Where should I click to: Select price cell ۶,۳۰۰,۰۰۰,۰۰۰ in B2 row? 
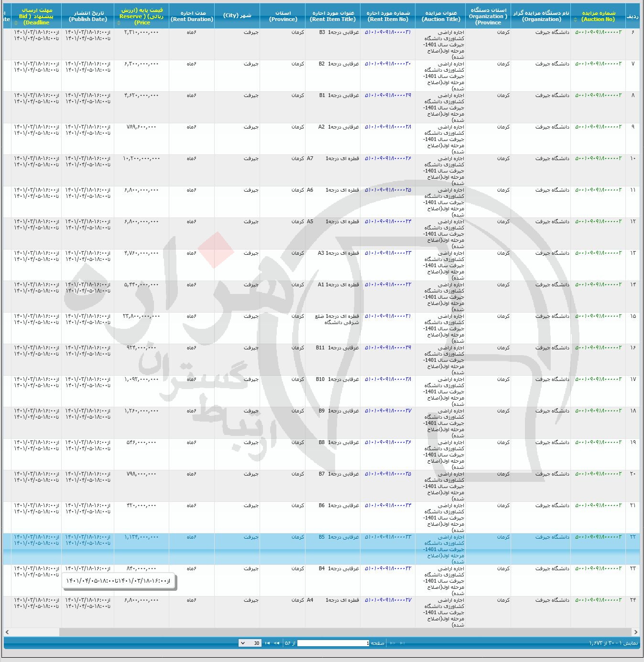pos(142,76)
